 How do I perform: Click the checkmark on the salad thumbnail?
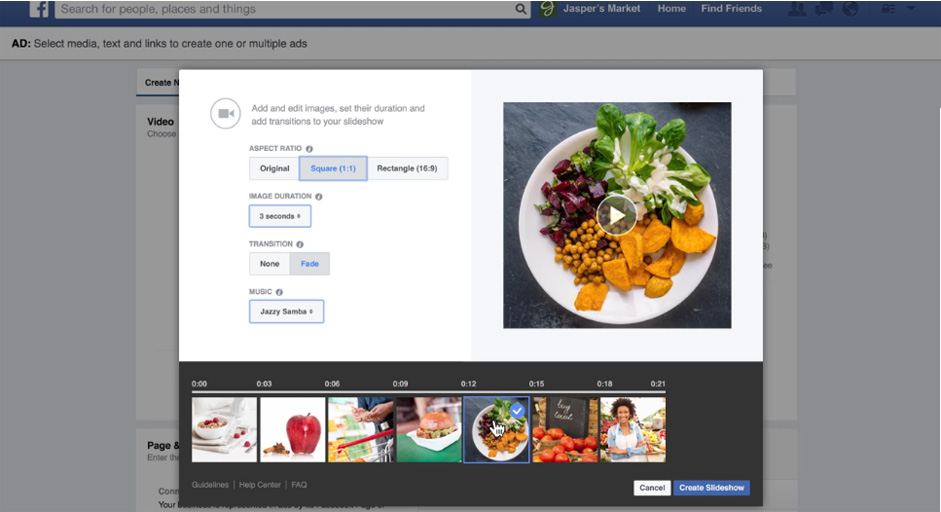click(x=517, y=411)
